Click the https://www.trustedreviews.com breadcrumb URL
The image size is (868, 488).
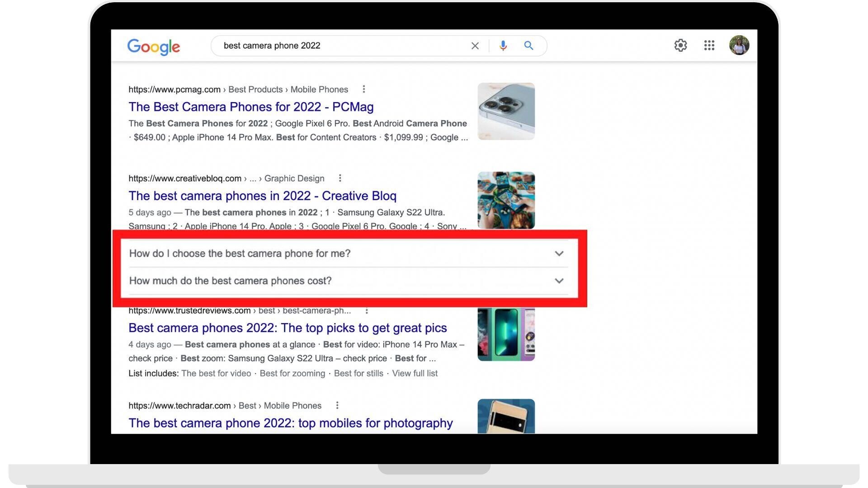pyautogui.click(x=189, y=311)
